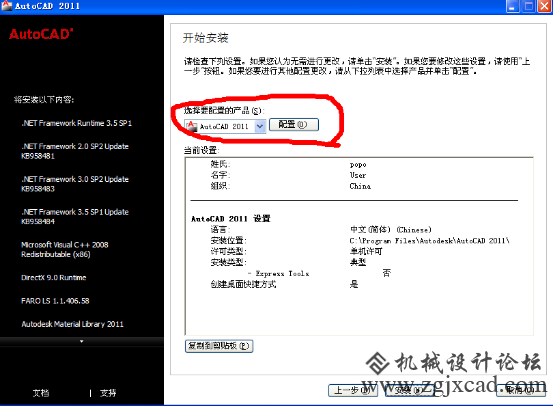Viewport: 554px width, 406px height.
Task: Click the 开始安装 heading
Action: point(206,38)
